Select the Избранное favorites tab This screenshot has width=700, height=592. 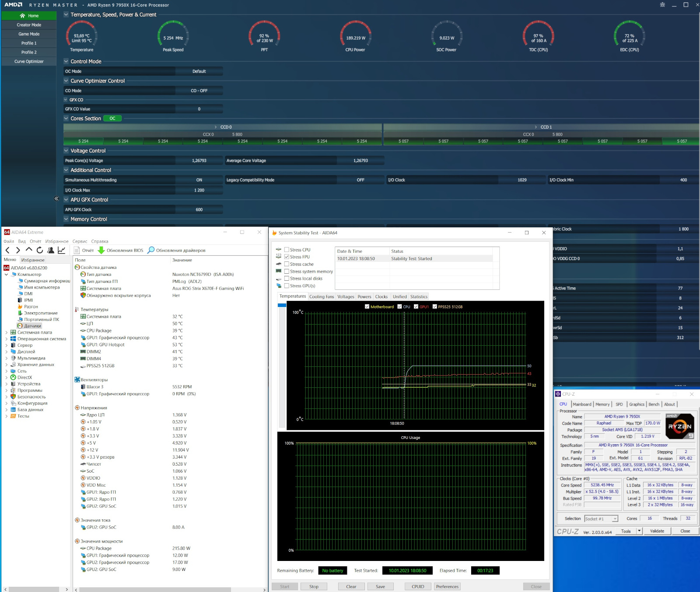coord(33,260)
